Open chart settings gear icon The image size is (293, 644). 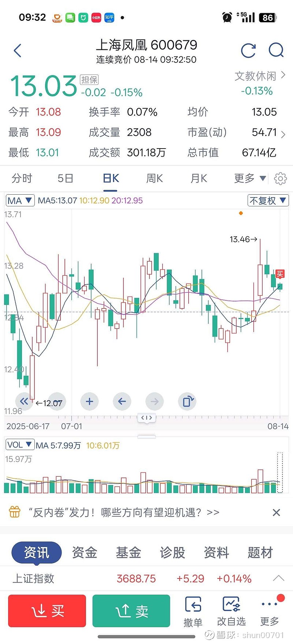(280, 179)
